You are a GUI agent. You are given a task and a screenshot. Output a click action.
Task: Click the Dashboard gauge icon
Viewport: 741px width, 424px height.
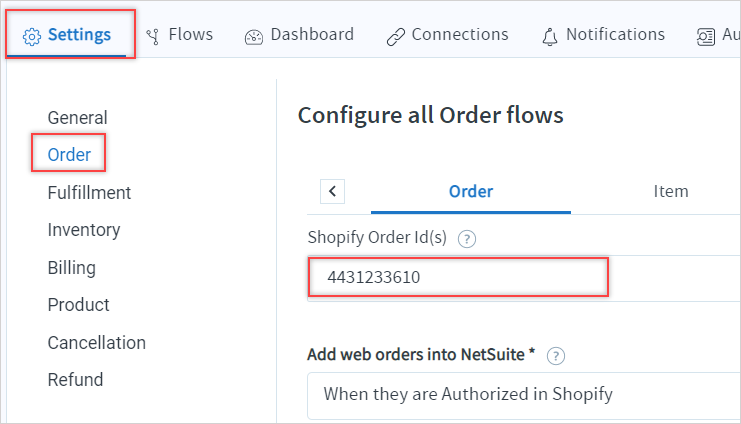tap(254, 37)
